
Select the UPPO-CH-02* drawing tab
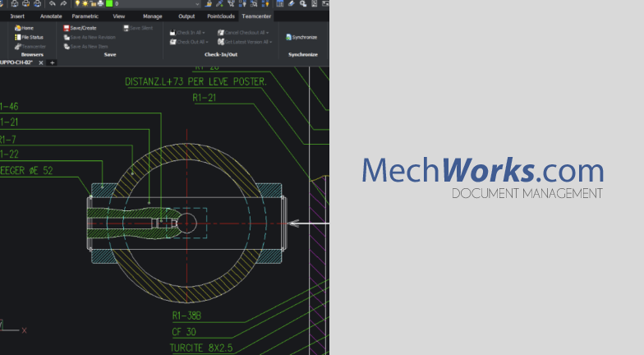[x=16, y=62]
